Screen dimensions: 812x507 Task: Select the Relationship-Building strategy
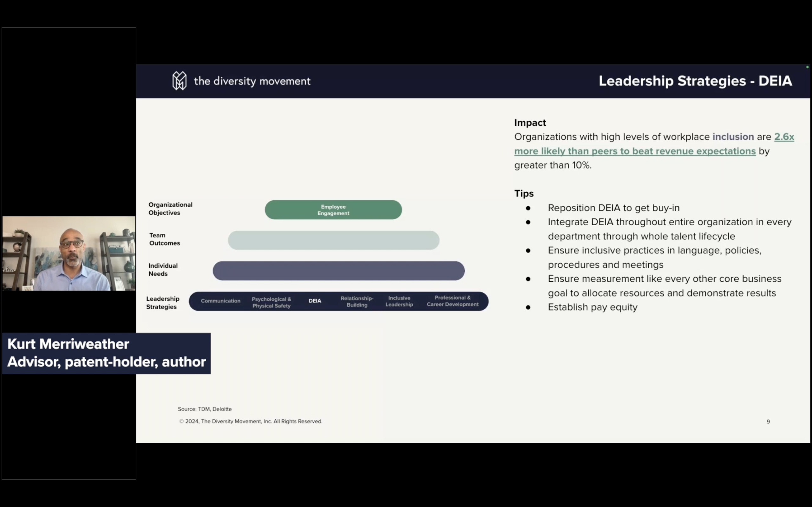pos(357,301)
